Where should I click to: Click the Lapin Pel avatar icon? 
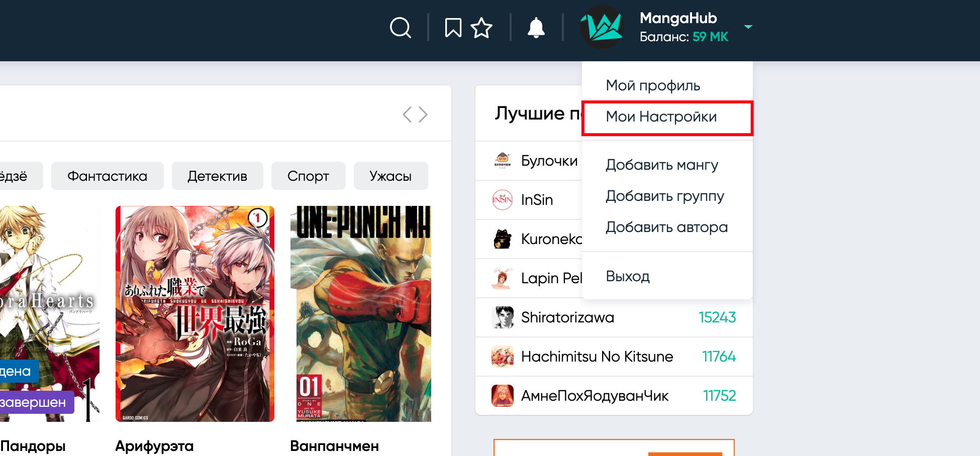pos(503,278)
